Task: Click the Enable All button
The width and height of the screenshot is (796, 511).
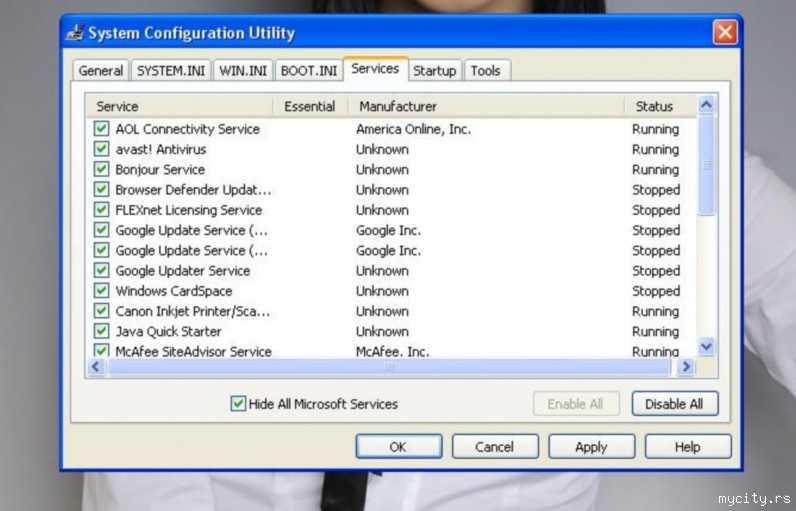Action: point(576,404)
